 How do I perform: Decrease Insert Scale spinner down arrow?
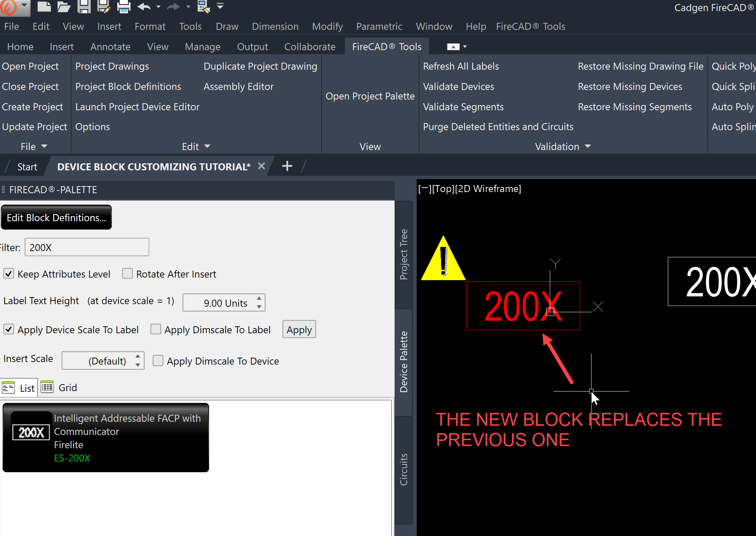click(138, 365)
